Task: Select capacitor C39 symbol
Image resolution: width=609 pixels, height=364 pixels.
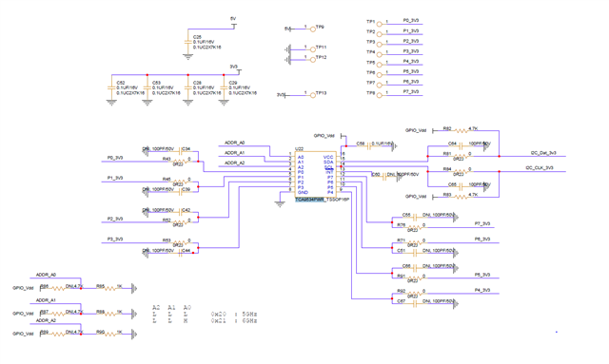Action: [181, 192]
